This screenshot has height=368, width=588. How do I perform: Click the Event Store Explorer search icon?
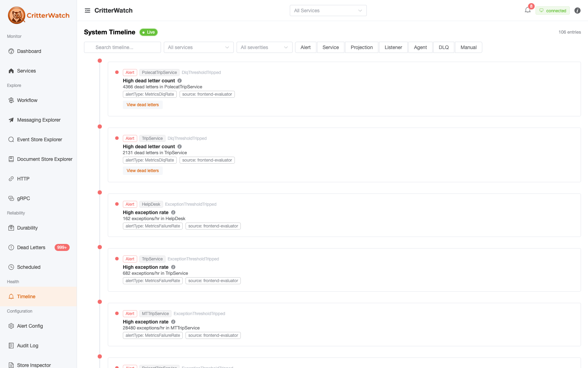[11, 139]
